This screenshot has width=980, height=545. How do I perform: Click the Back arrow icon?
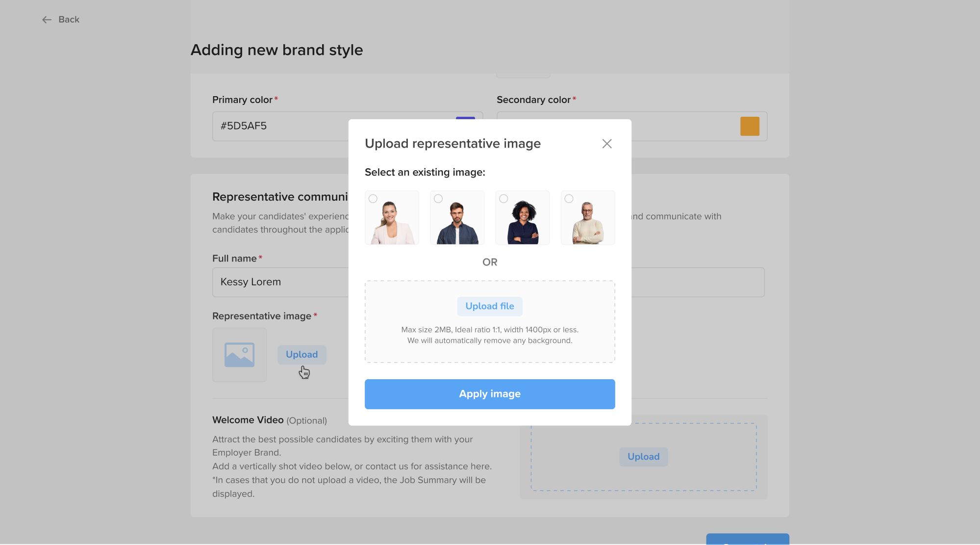click(x=47, y=19)
